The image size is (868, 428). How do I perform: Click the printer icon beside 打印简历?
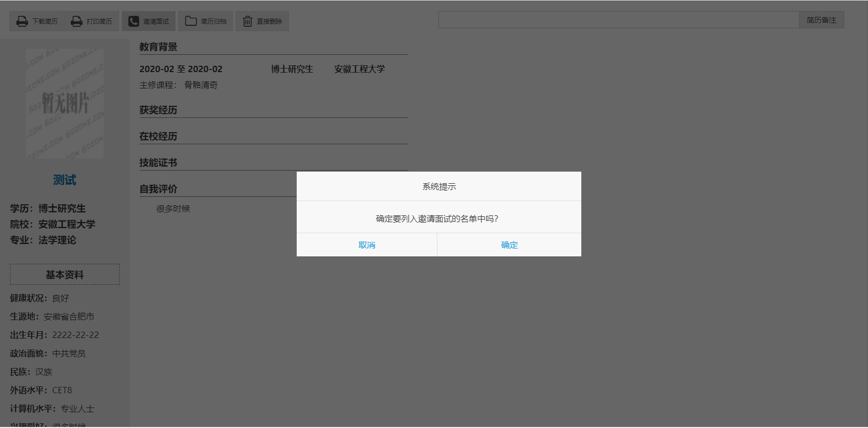77,22
